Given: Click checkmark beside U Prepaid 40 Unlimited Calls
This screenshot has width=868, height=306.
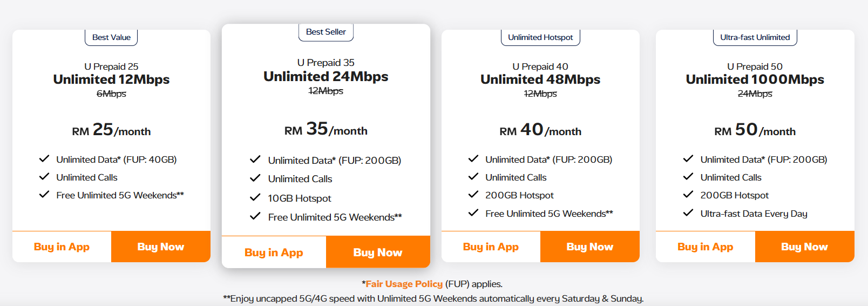Looking at the screenshot, I should 473,177.
